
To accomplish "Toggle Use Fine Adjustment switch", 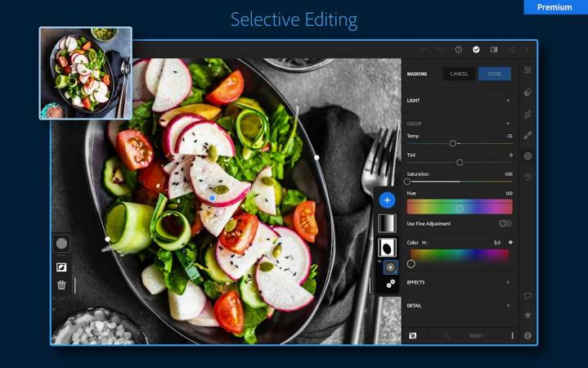I will click(505, 223).
